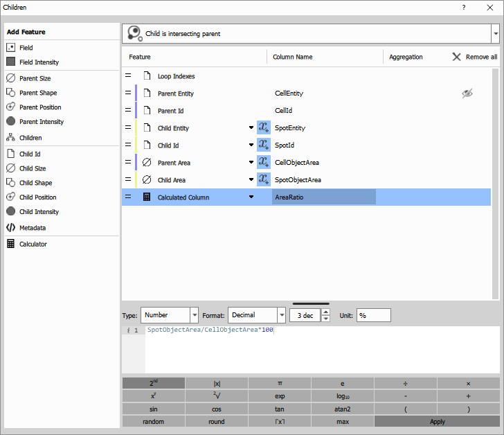
Task: Click the Parent Intensity circle icon
Action: (x=10, y=121)
